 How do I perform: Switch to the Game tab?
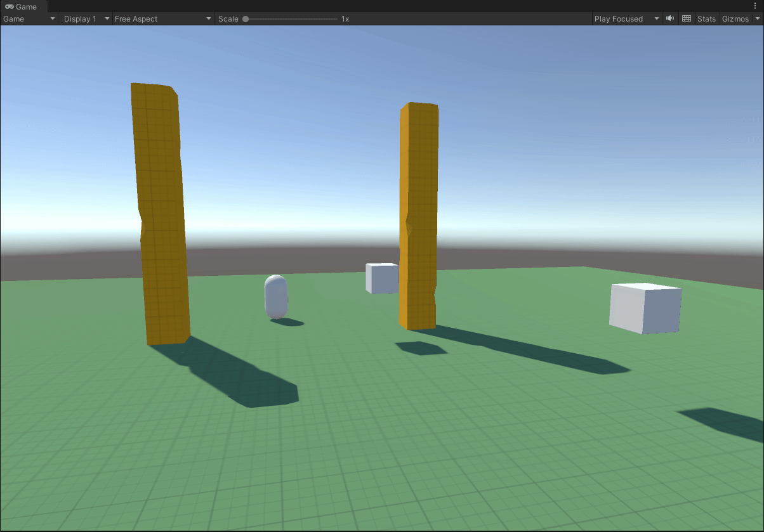coord(24,6)
